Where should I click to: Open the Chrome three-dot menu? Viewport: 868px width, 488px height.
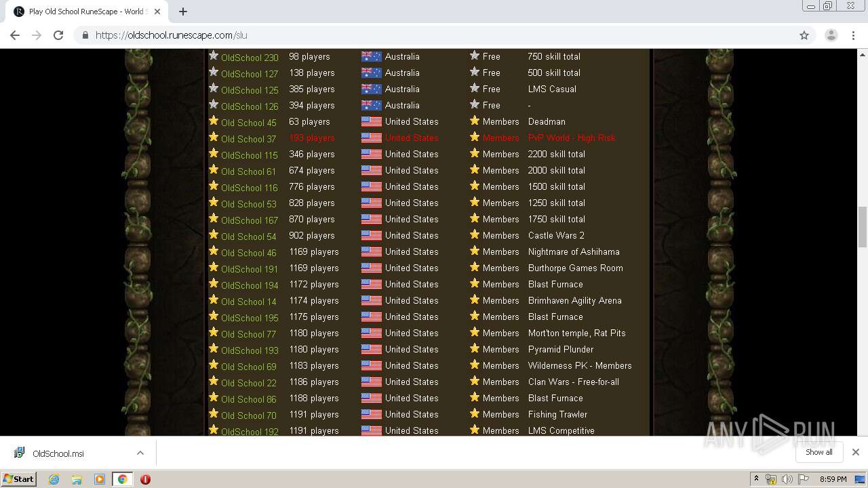click(854, 35)
